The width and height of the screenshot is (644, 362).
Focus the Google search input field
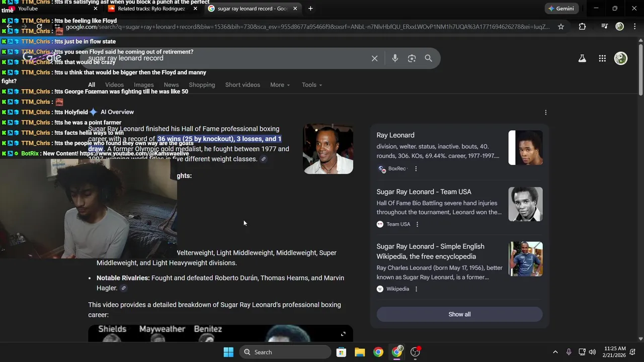tap(226, 58)
